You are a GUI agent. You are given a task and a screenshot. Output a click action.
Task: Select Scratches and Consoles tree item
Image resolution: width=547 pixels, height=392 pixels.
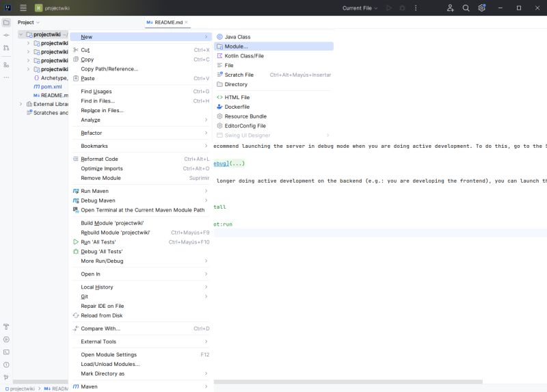pos(47,113)
